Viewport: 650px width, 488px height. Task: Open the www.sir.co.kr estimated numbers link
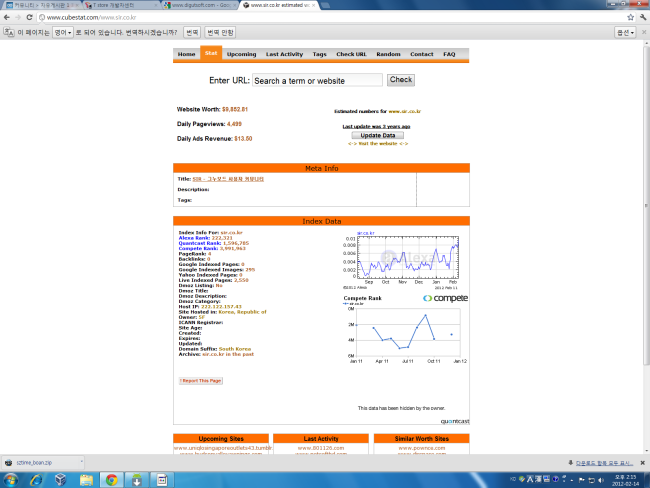405,112
